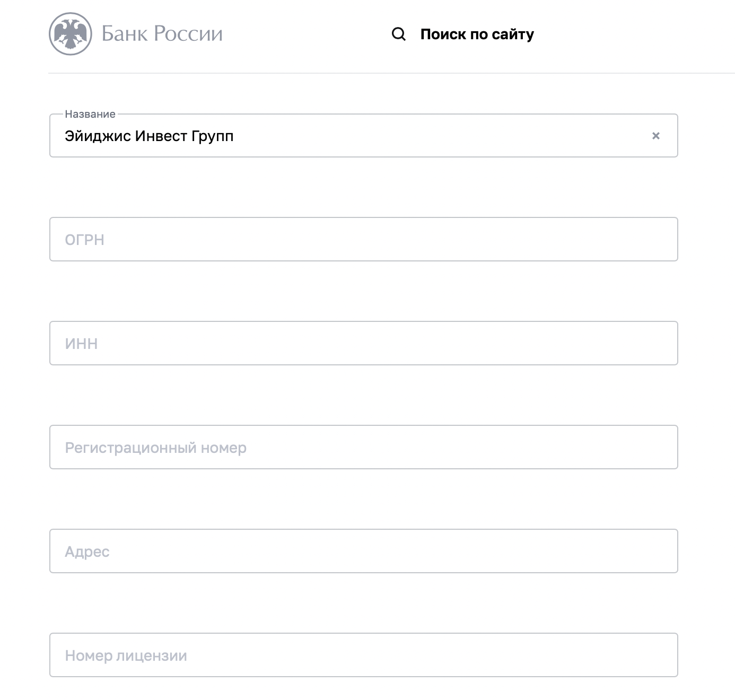
Task: Click the floating Название label
Action: [x=90, y=114]
